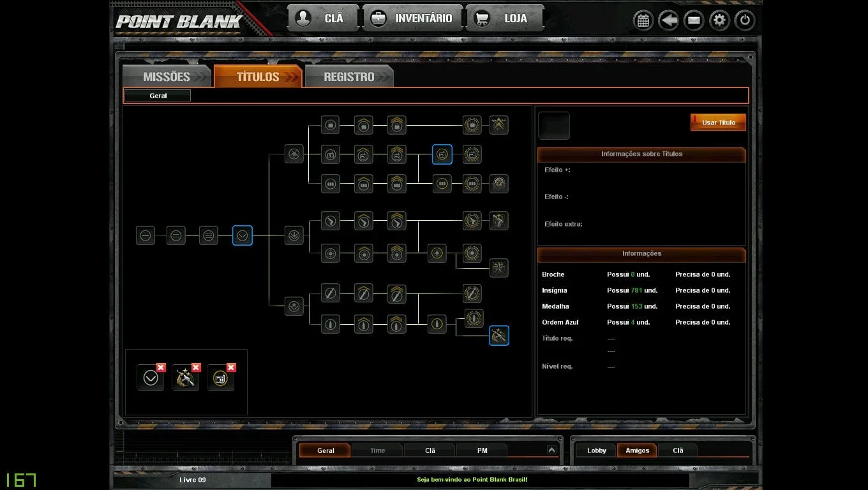Remove the equipped chevron title with its red X
This screenshot has height=490, width=868.
[x=161, y=367]
